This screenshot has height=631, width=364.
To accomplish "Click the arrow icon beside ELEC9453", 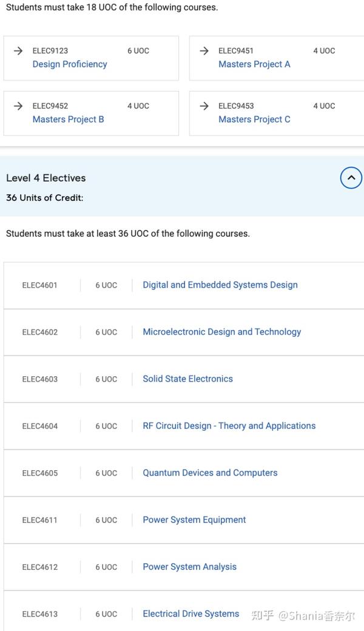I will point(204,106).
